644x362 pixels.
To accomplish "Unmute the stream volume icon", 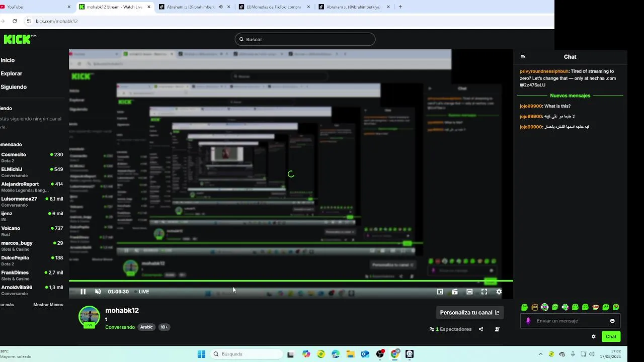I will [x=98, y=292].
